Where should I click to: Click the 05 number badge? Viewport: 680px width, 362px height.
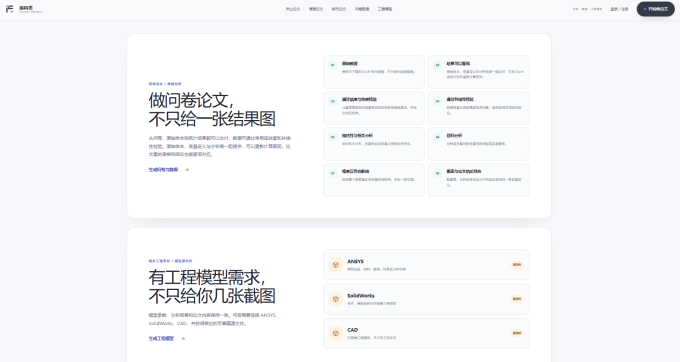pos(333,137)
